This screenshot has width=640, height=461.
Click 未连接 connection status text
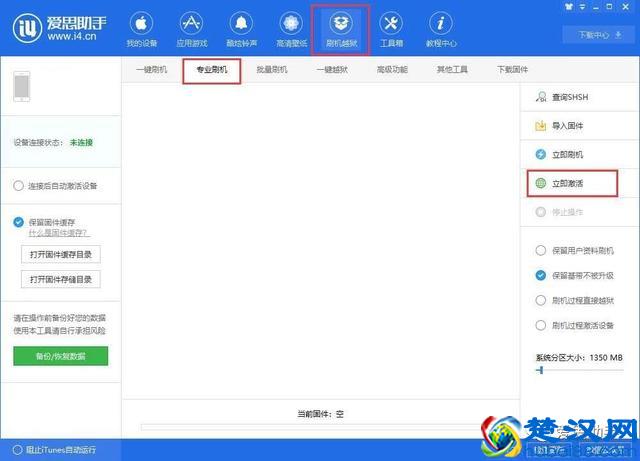coord(81,143)
